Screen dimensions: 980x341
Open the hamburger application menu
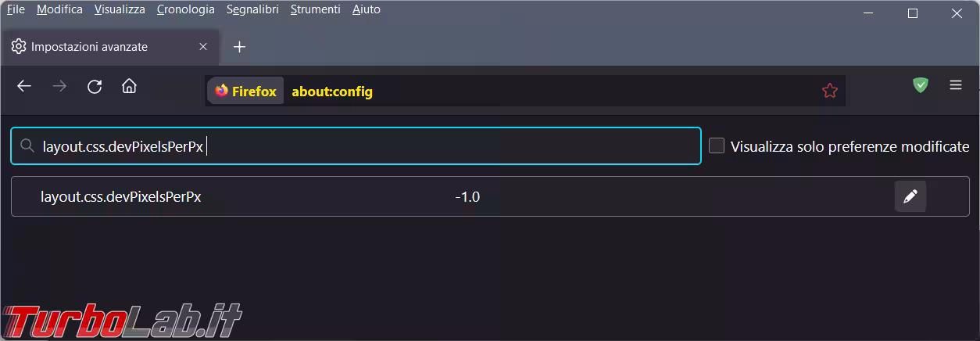956,85
